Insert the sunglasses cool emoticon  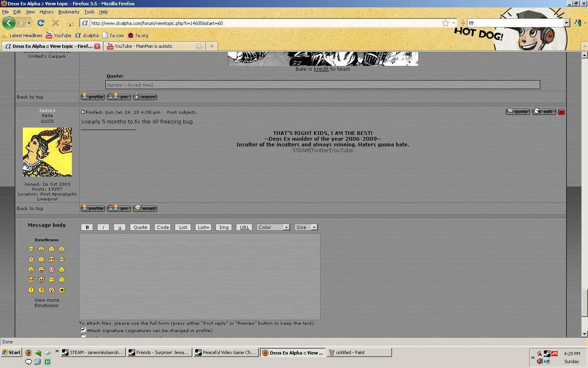51,259
